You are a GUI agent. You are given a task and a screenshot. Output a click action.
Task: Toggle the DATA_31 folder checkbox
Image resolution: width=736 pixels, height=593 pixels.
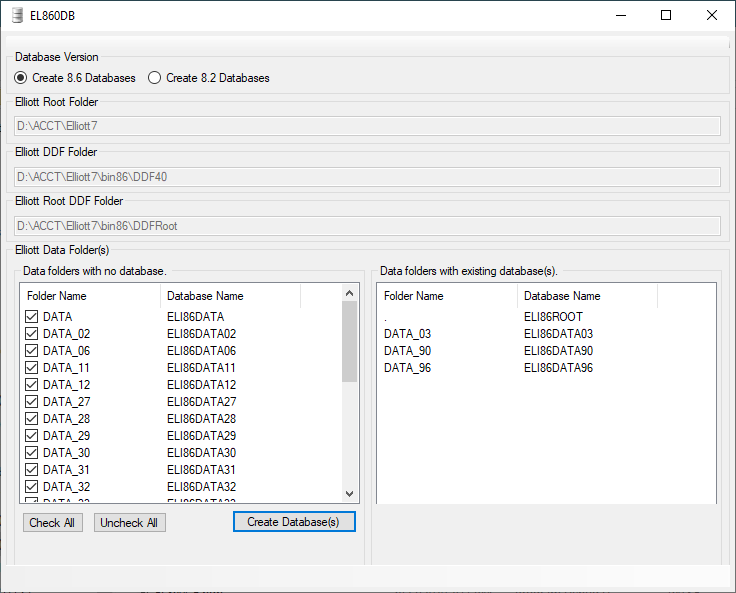[x=31, y=470]
